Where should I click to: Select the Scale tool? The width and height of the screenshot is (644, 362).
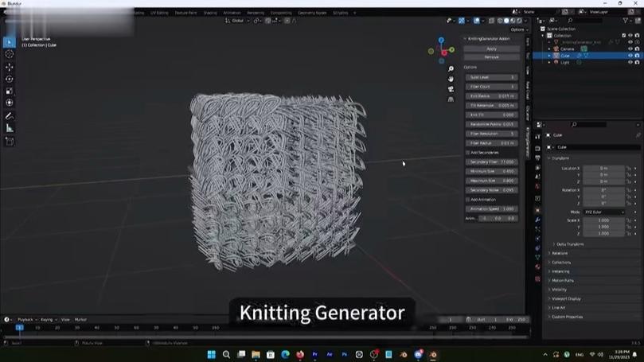coord(9,91)
